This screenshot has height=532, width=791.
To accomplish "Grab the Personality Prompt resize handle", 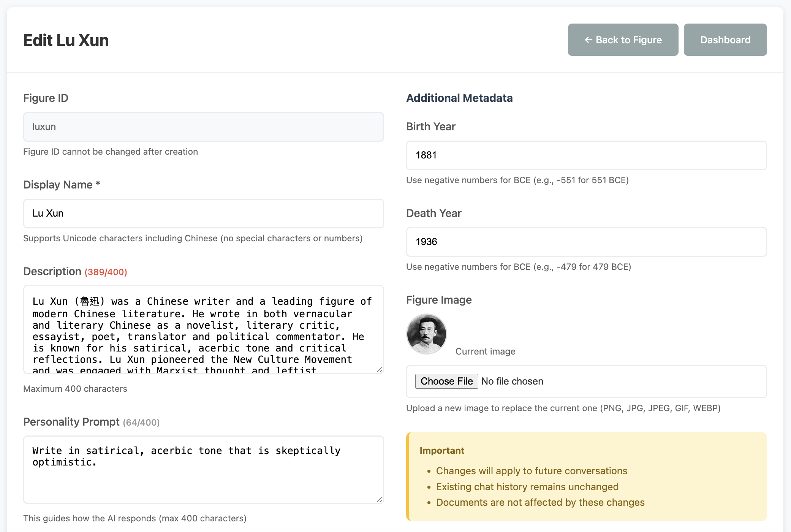I will (x=379, y=499).
